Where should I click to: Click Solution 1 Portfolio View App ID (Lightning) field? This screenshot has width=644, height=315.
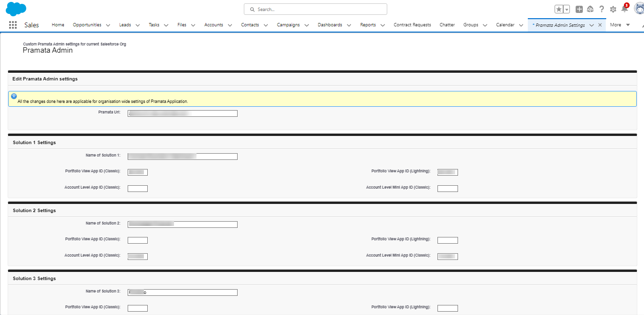[448, 172]
